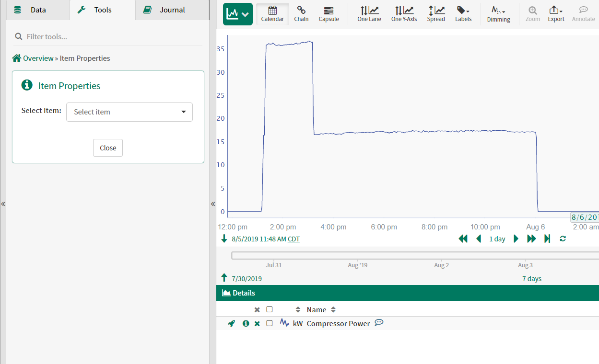Check the Compressor Power row checkbox
Image resolution: width=599 pixels, height=364 pixels.
(x=270, y=323)
